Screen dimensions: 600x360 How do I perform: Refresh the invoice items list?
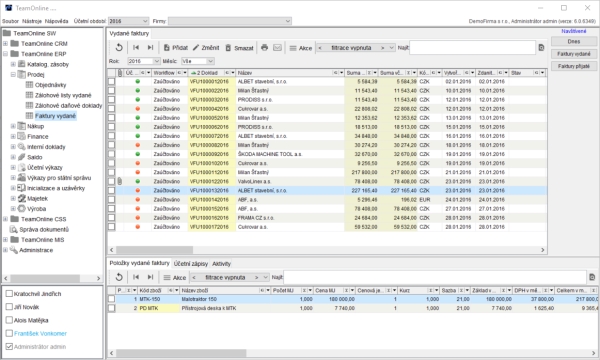[119, 277]
